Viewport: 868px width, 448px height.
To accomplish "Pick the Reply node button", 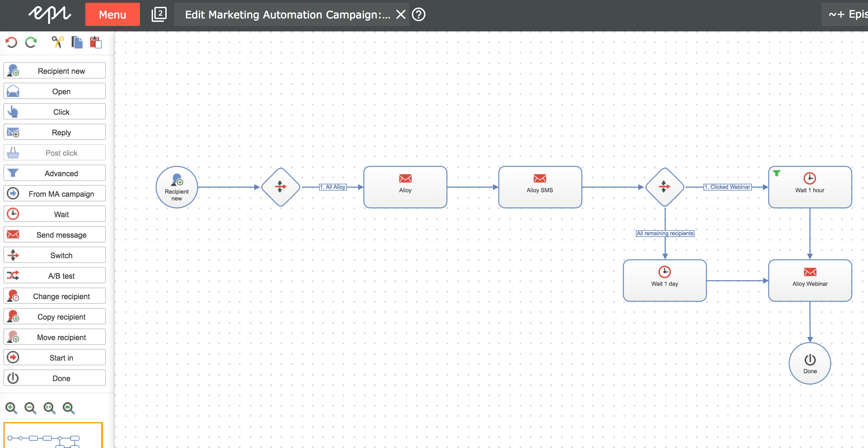I will [x=55, y=132].
